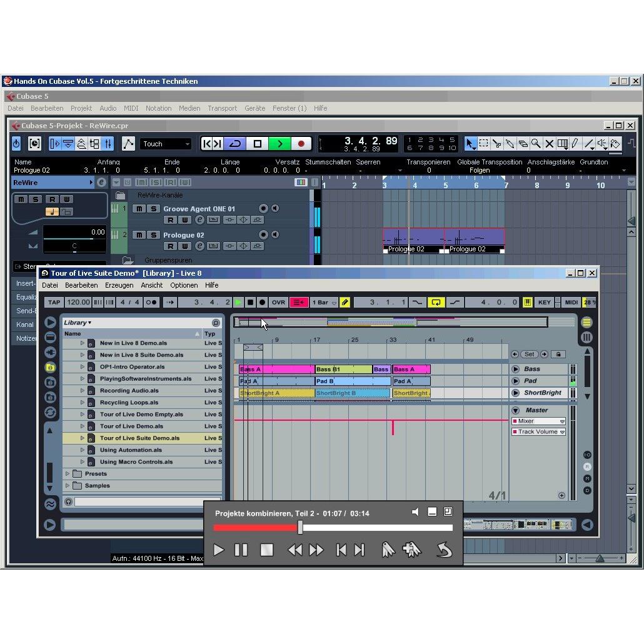Stop the Cubase transport
This screenshot has height=644, width=644.
(x=258, y=144)
